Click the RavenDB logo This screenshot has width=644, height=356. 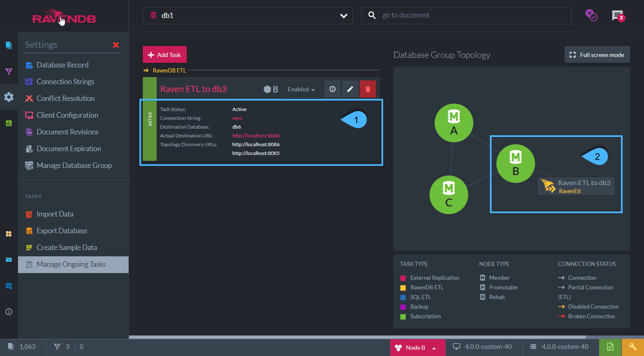(x=64, y=17)
